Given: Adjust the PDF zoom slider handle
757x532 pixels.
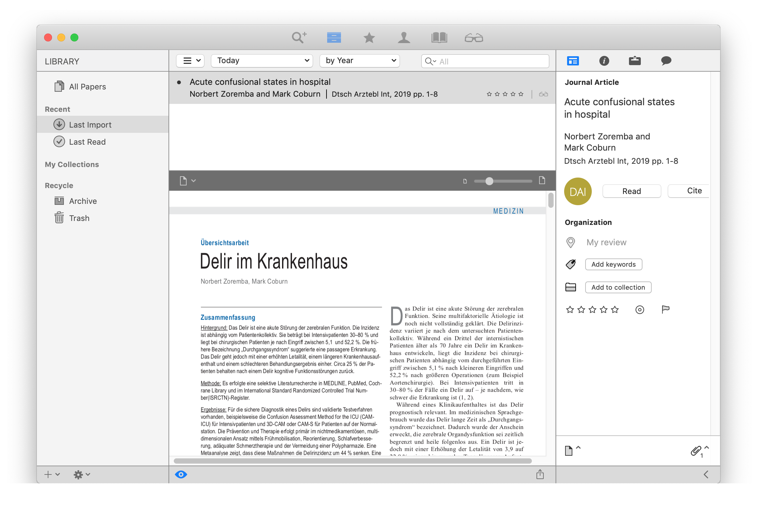Looking at the screenshot, I should (489, 181).
